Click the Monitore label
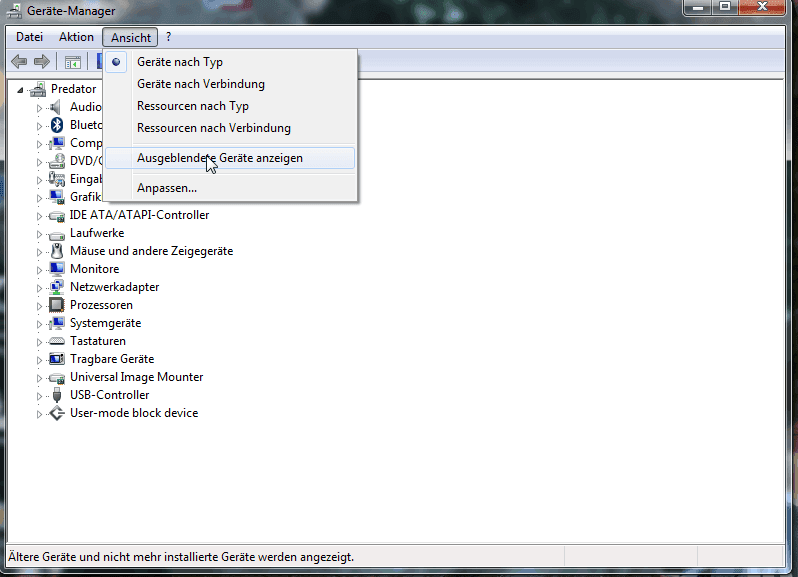The height and width of the screenshot is (577, 798). [95, 269]
